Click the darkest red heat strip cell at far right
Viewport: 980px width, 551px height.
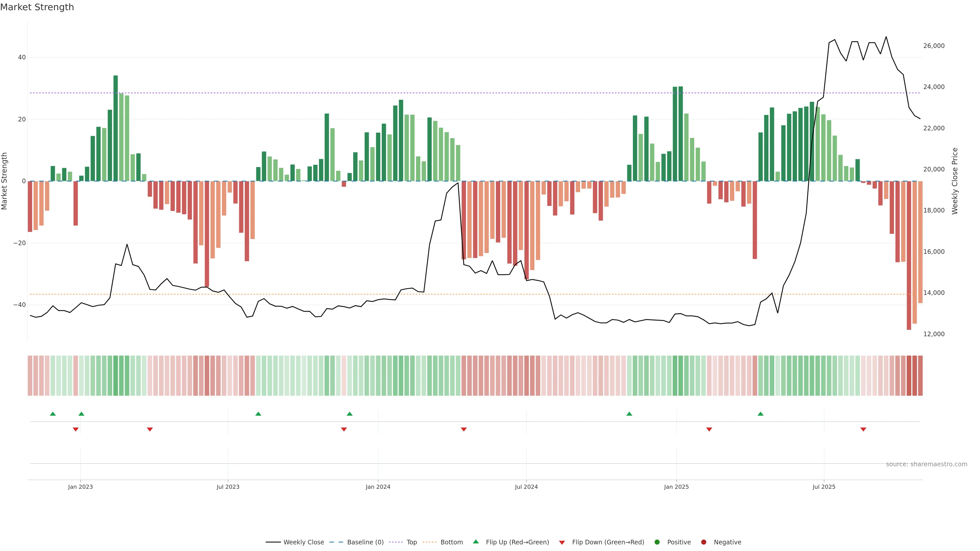pos(909,375)
